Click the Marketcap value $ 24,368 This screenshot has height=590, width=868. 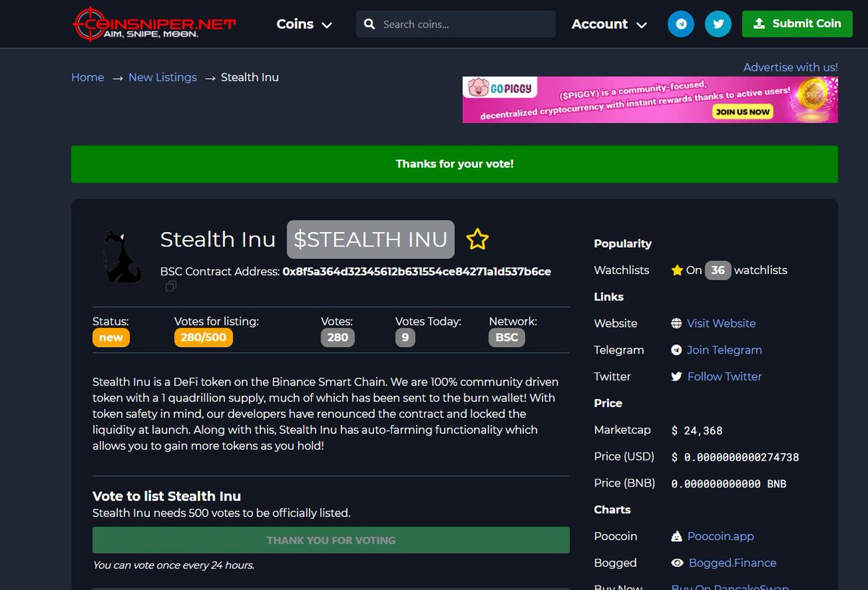(x=697, y=430)
